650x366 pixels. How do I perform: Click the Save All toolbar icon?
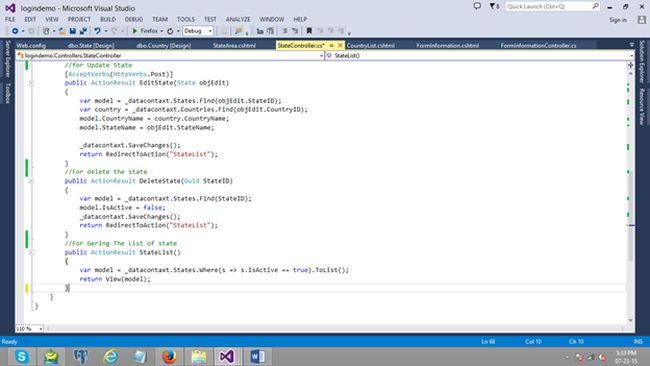pos(83,31)
